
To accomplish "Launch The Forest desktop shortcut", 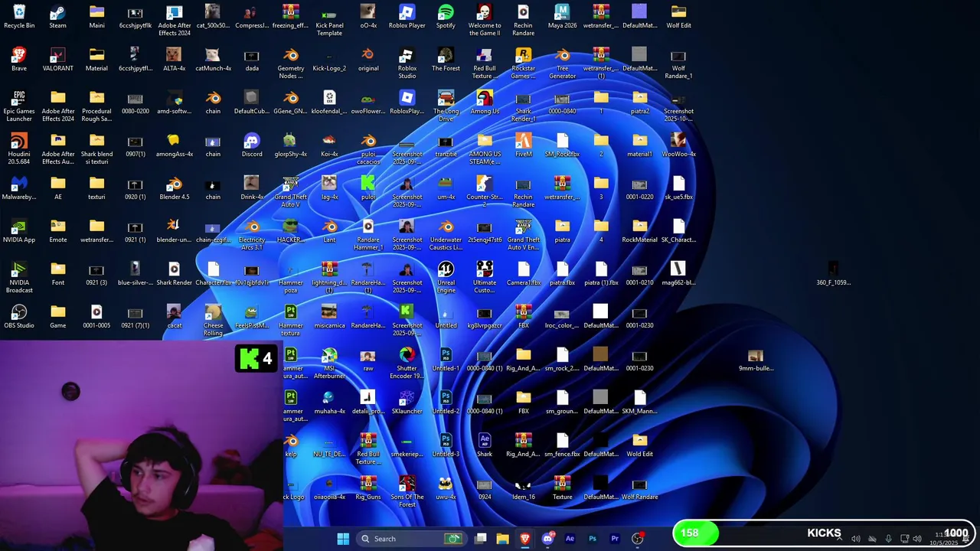I will (x=446, y=60).
